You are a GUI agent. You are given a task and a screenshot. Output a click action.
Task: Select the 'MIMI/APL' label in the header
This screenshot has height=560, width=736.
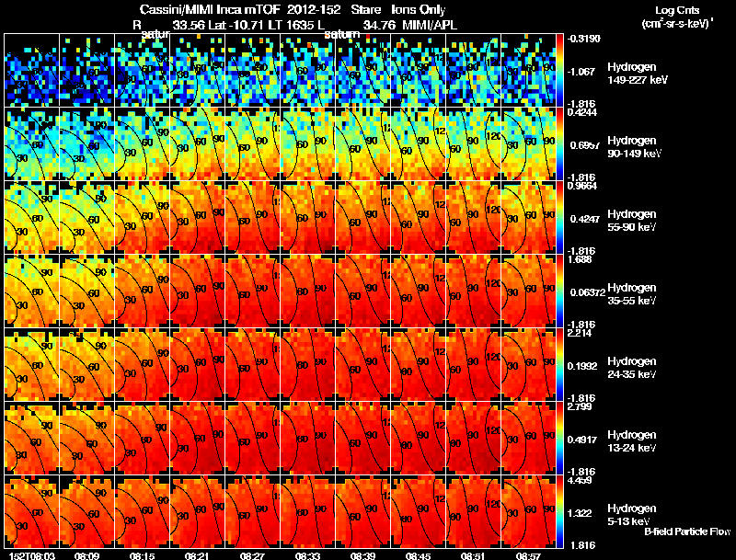430,25
